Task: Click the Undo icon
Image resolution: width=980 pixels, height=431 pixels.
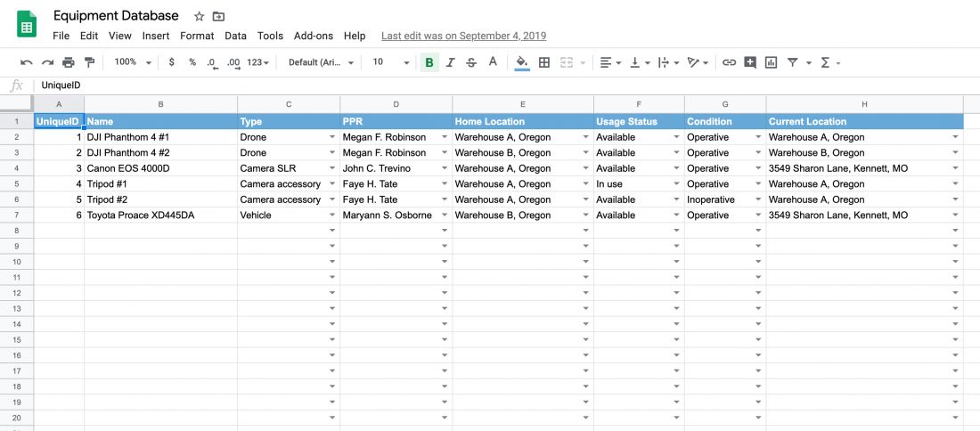Action: pyautogui.click(x=26, y=62)
